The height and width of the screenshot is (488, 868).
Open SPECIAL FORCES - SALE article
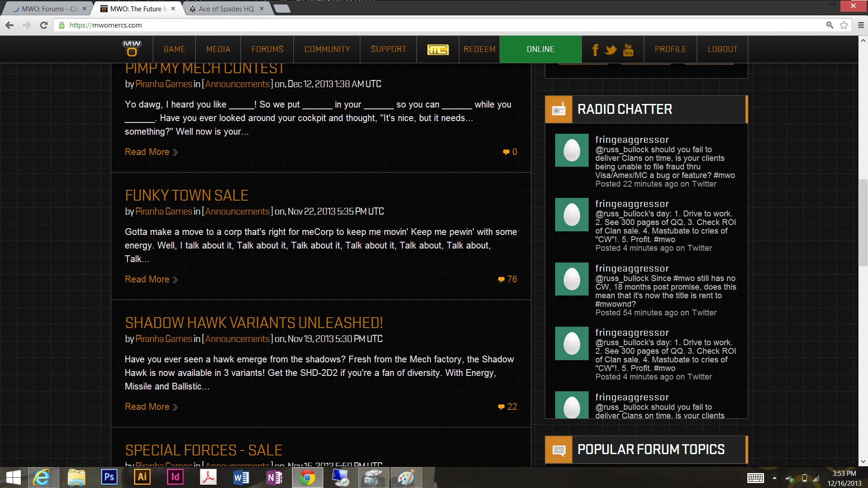(204, 450)
